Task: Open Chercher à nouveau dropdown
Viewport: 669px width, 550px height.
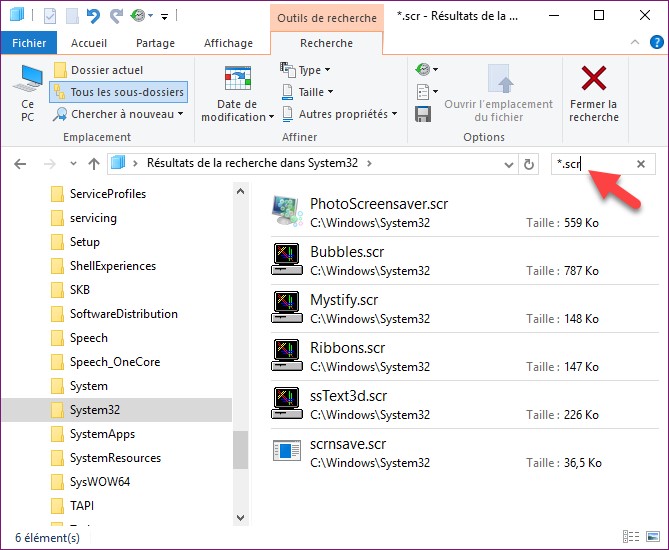Action: (x=118, y=114)
